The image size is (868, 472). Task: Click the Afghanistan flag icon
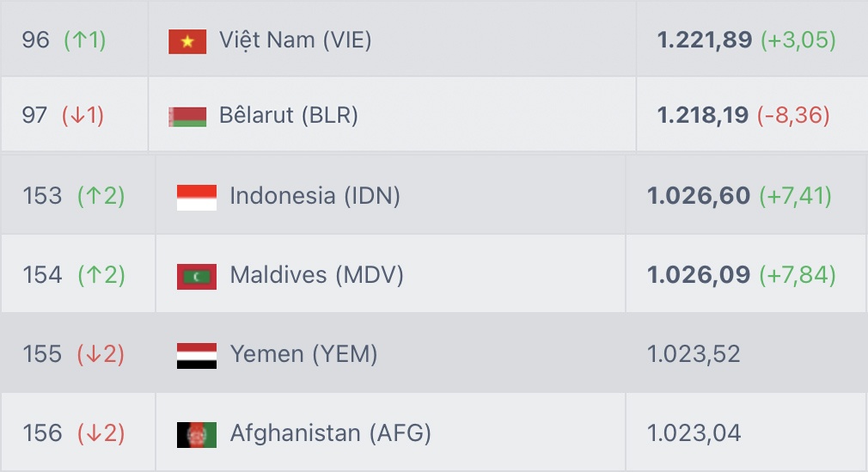pyautogui.click(x=196, y=434)
